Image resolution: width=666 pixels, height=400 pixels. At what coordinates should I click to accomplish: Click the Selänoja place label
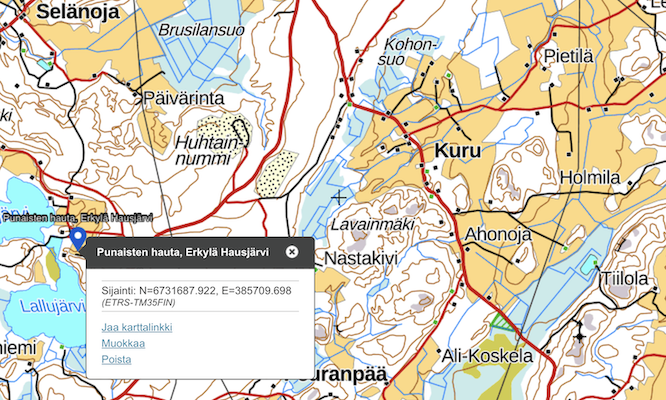point(78,12)
